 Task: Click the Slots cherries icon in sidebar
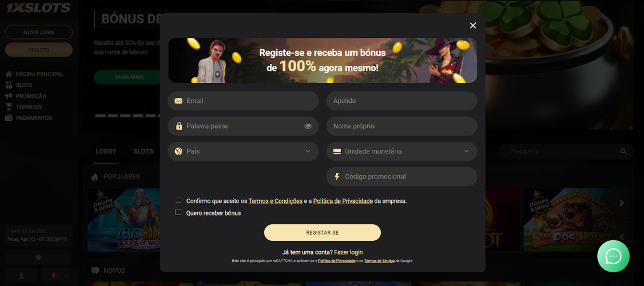[9, 85]
